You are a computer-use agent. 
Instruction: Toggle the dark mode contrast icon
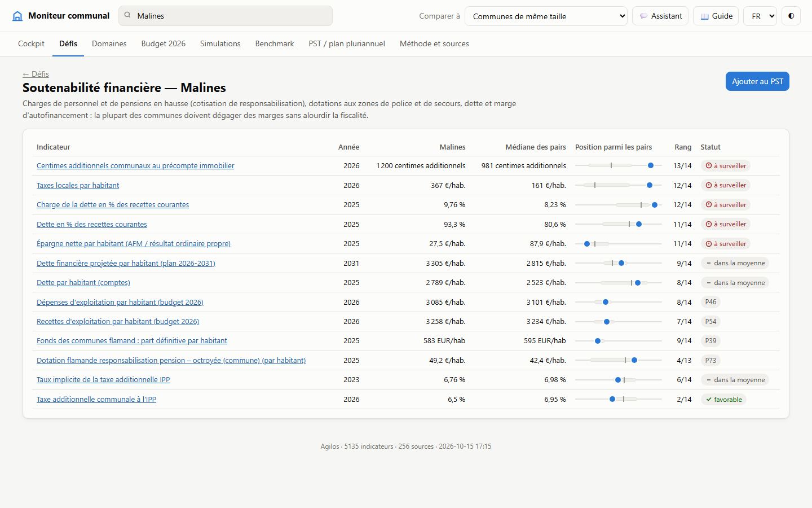pyautogui.click(x=791, y=16)
